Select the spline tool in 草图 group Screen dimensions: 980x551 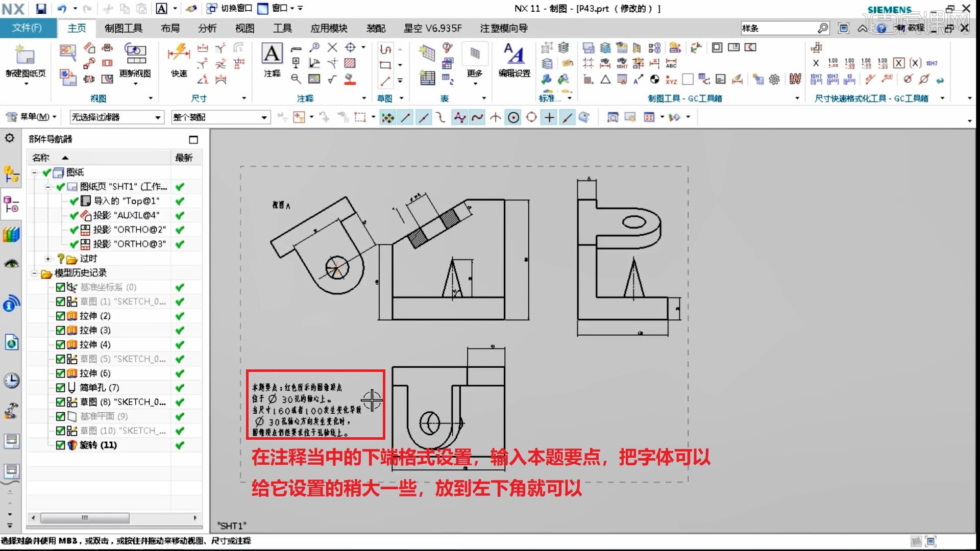(386, 49)
